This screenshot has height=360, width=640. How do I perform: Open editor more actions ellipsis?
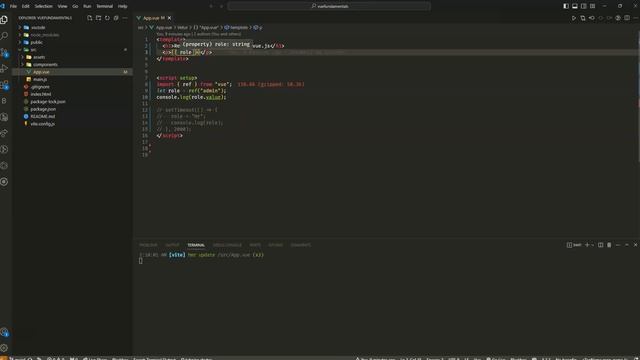pyautogui.click(x=636, y=18)
